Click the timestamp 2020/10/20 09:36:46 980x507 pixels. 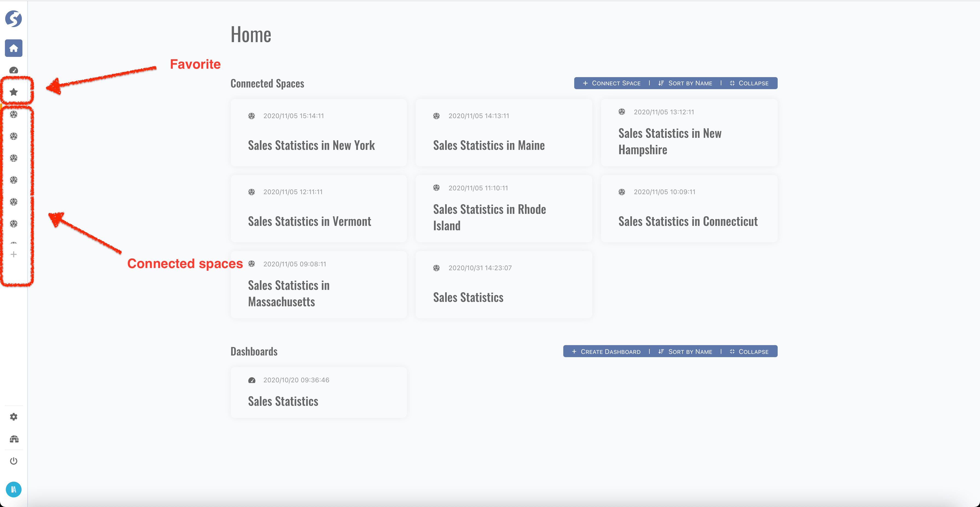tap(296, 380)
